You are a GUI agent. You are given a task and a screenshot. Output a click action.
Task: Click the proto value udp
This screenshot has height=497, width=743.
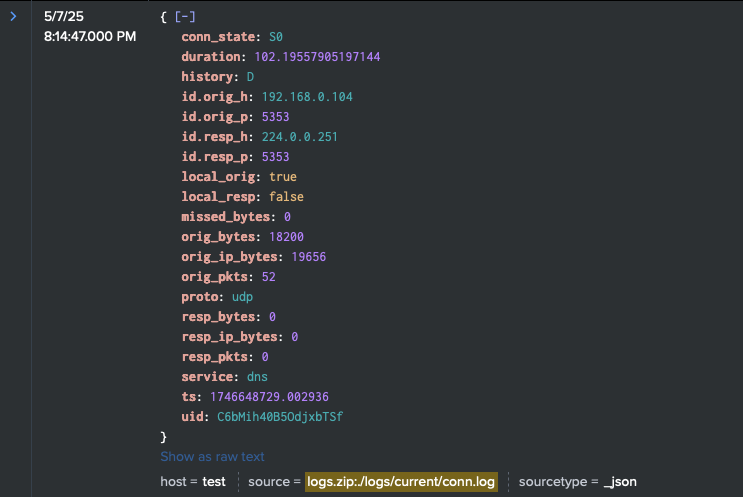242,297
